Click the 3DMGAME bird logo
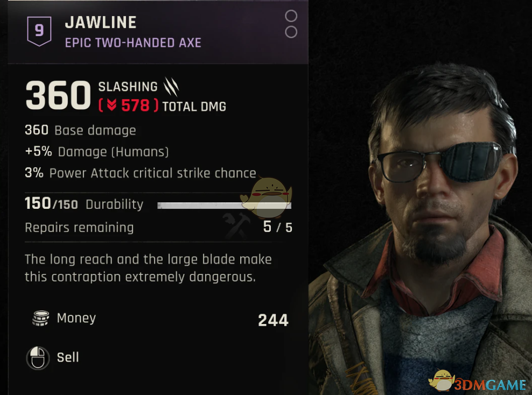 442,380
